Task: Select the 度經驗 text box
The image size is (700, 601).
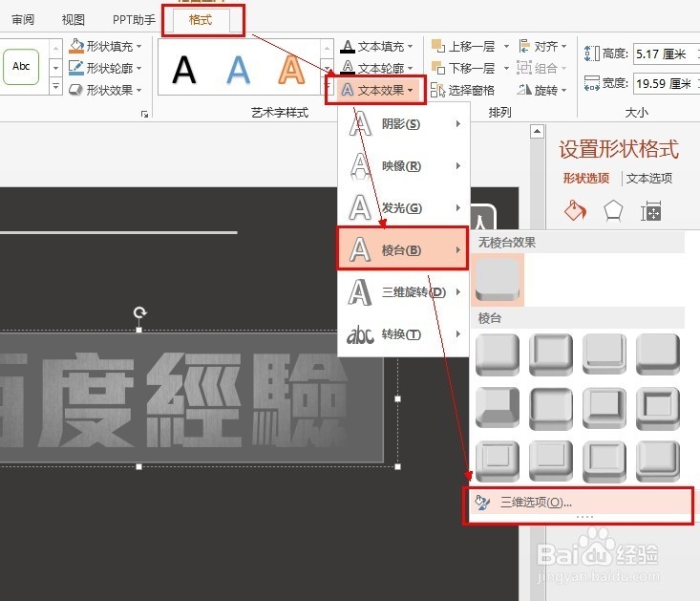Action: tap(192, 398)
